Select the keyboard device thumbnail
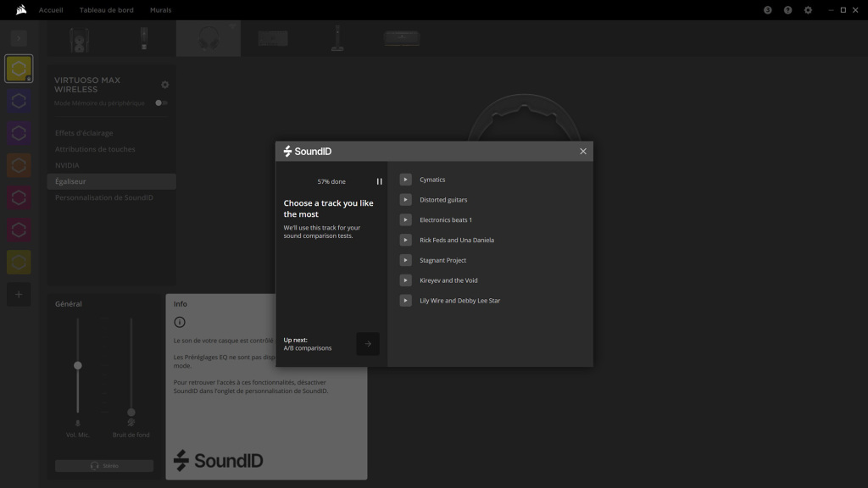This screenshot has height=488, width=868. point(273,38)
